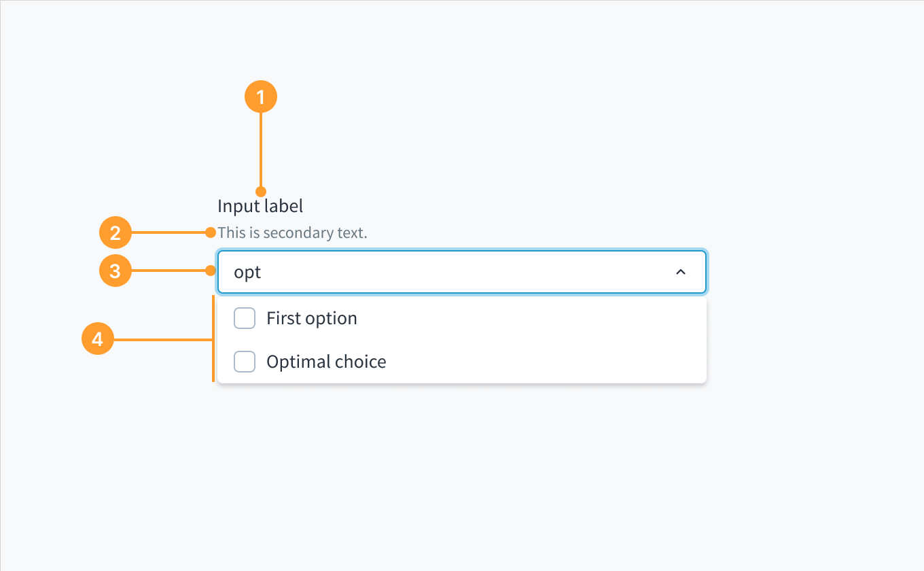The height and width of the screenshot is (571, 924).
Task: Click the annotation dot beside the input field
Action: click(211, 271)
